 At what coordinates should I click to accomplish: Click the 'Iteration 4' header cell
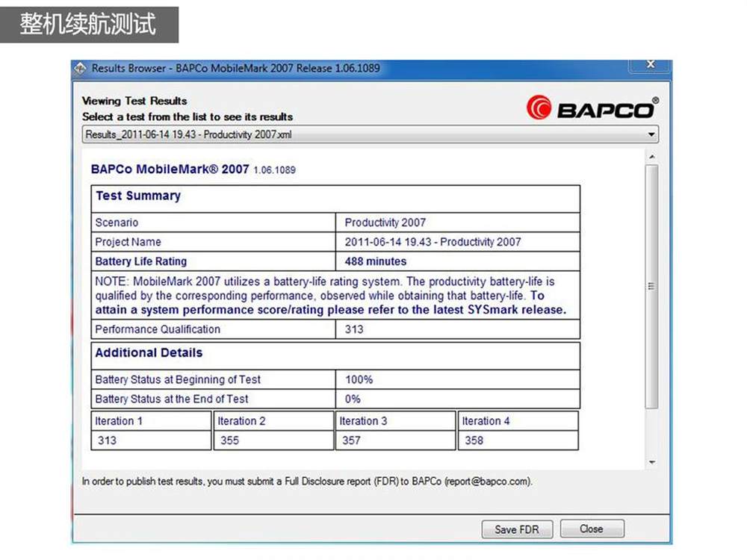518,421
